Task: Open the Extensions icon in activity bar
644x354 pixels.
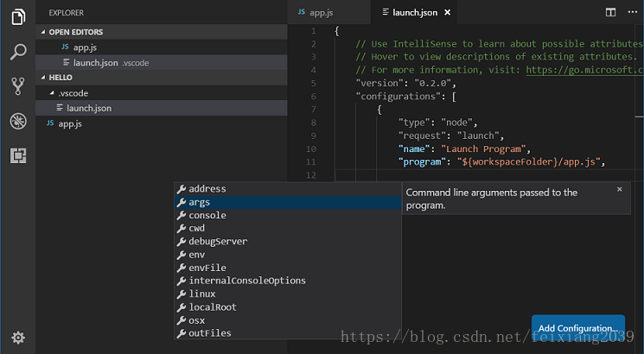Action: [18, 156]
